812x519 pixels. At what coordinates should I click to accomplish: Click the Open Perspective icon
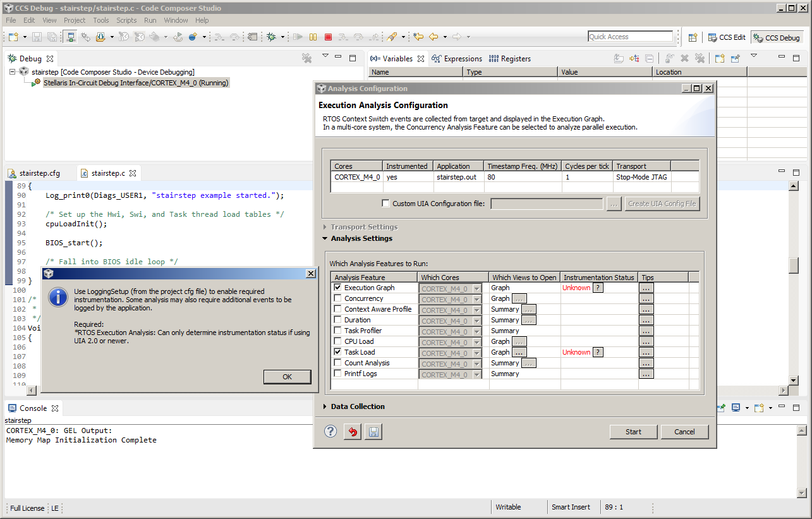[x=693, y=37]
